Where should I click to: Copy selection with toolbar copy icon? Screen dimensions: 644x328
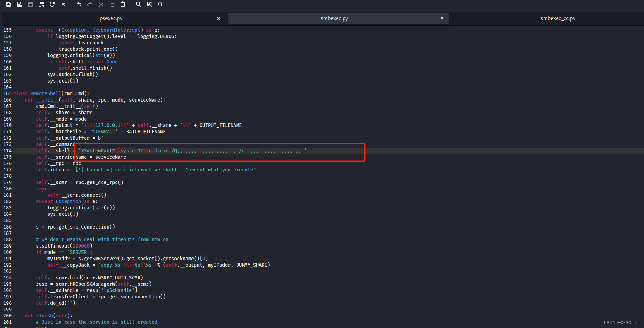[112, 4]
